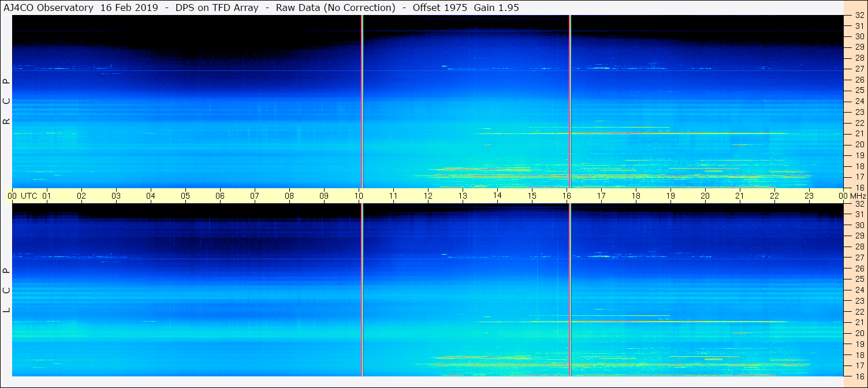
Task: Click the RCP panel marker line after hour 10
Action: click(362, 102)
